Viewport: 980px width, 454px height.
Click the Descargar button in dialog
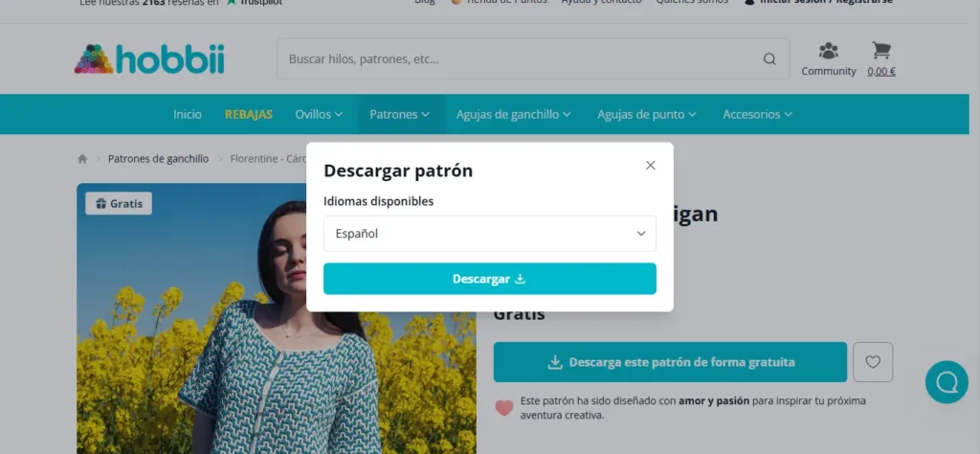[489, 279]
